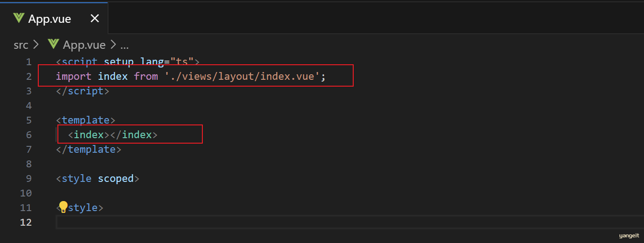Click the template opening tag on line 5
Viewport: 644px width, 243px height.
click(x=86, y=120)
